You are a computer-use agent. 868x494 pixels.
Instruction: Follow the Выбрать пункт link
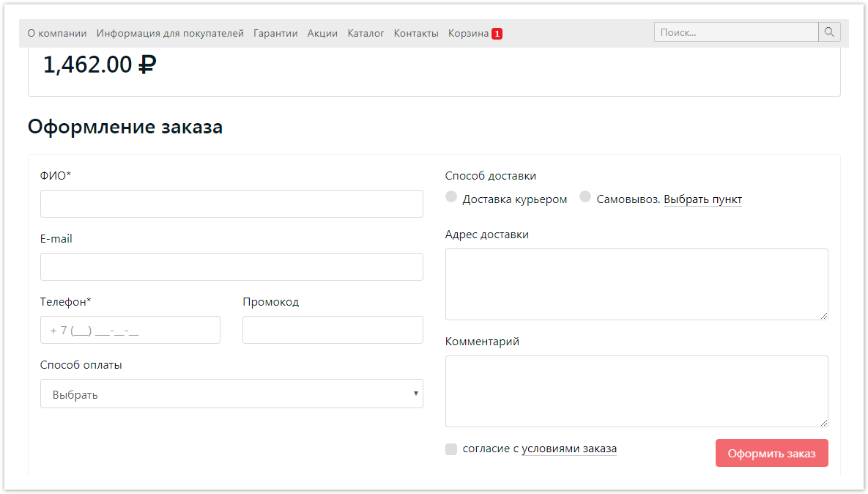click(x=702, y=199)
